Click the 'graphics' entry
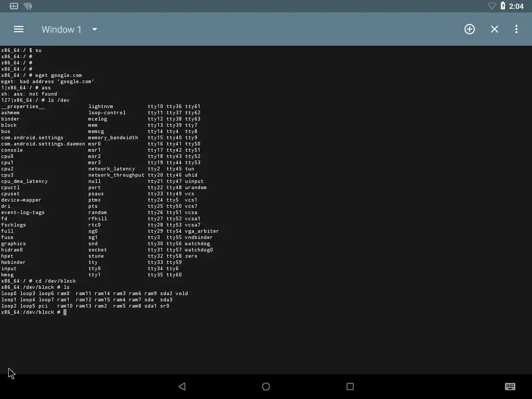The width and height of the screenshot is (532, 399). (13, 244)
